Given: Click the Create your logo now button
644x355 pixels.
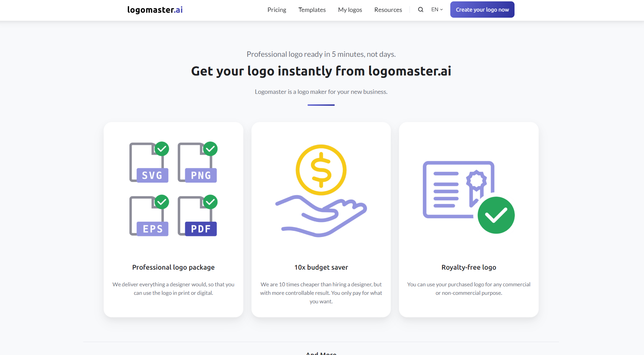Looking at the screenshot, I should tap(482, 9).
